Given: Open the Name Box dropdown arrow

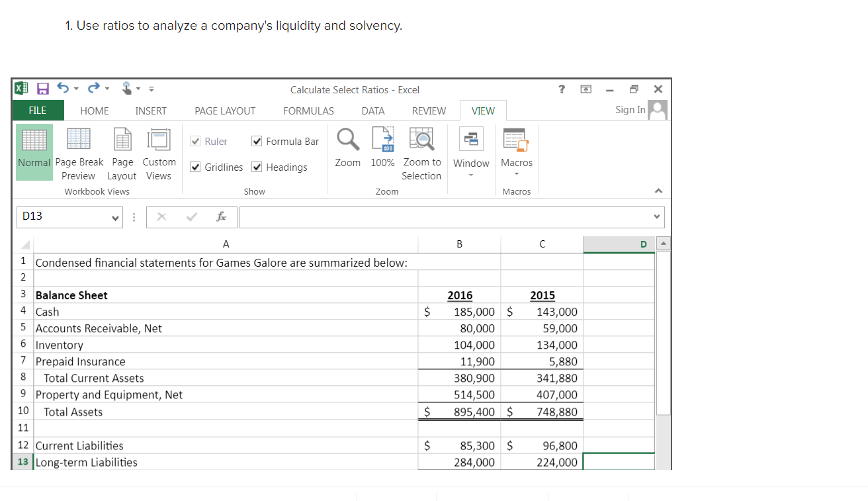Looking at the screenshot, I should [116, 217].
